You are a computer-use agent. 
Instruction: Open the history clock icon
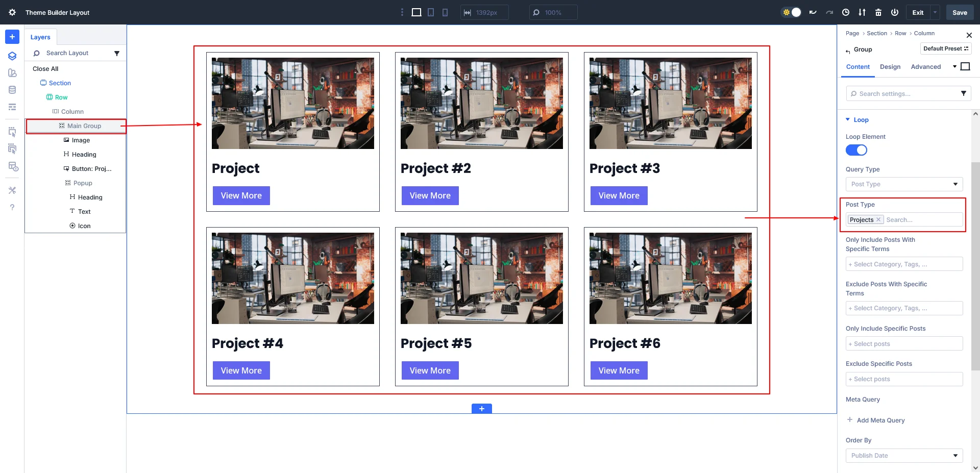[846, 12]
